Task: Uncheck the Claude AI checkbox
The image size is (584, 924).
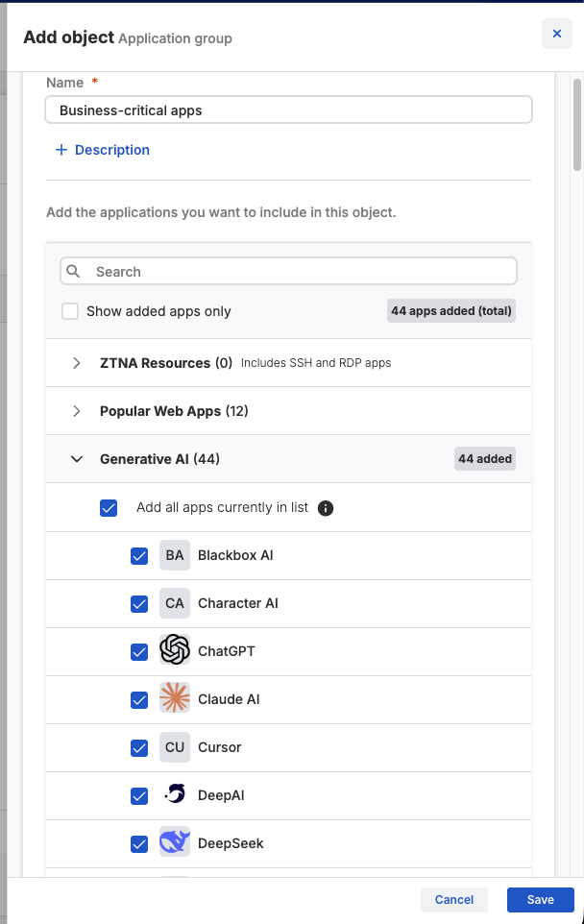Action: pyautogui.click(x=139, y=700)
